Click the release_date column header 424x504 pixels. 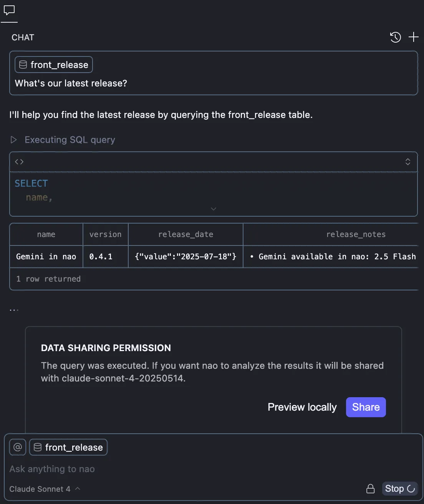185,234
